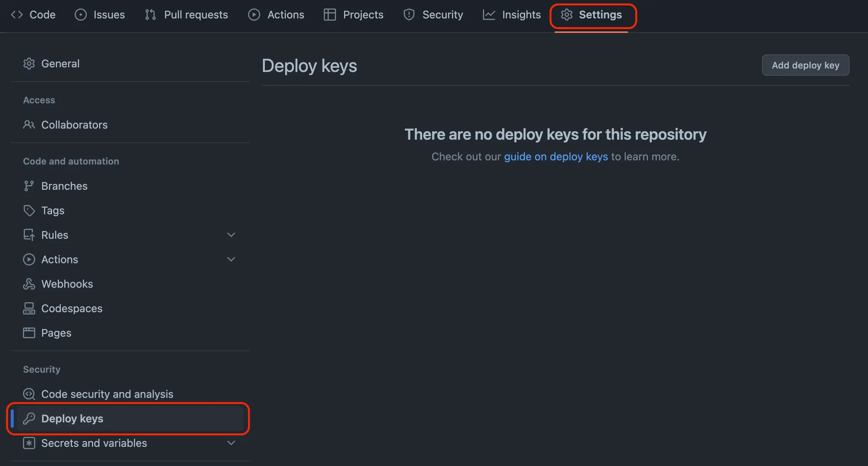
Task: Click the Pages browser icon
Action: (x=29, y=333)
